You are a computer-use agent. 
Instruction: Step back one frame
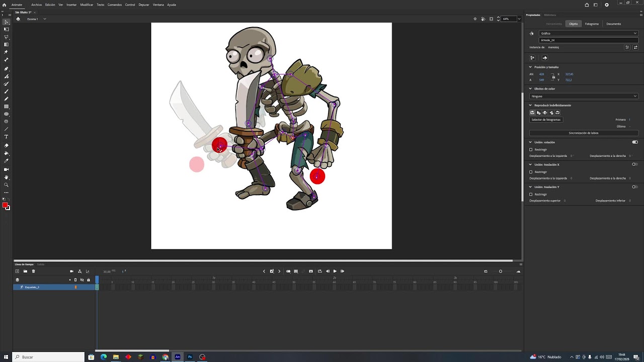click(x=328, y=271)
